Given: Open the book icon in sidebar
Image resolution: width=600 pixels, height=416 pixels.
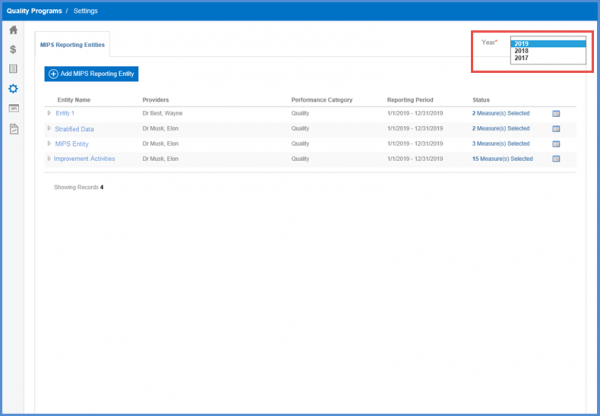Looking at the screenshot, I should tap(13, 69).
